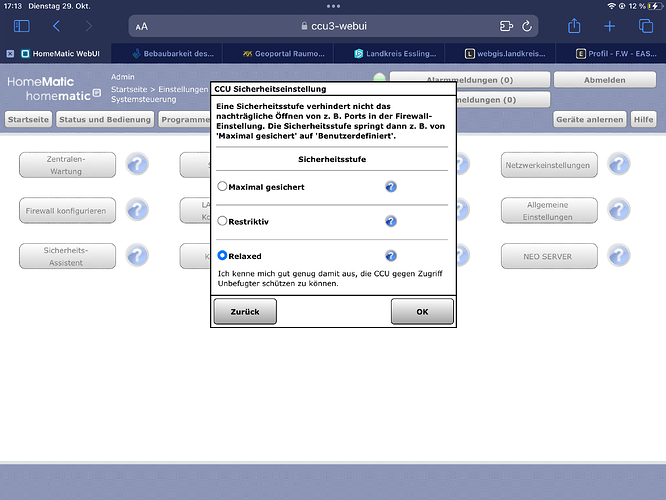
Task: Select Restriktiv security level
Action: 222,221
